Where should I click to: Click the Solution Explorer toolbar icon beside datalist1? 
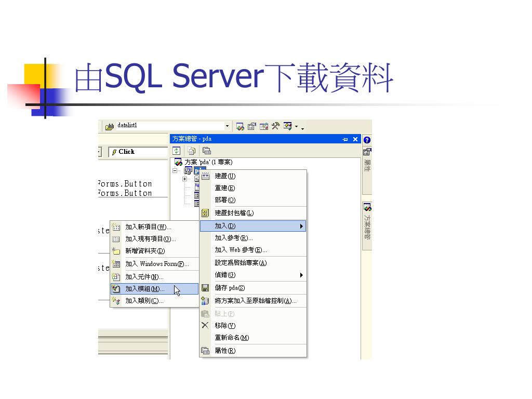click(240, 127)
